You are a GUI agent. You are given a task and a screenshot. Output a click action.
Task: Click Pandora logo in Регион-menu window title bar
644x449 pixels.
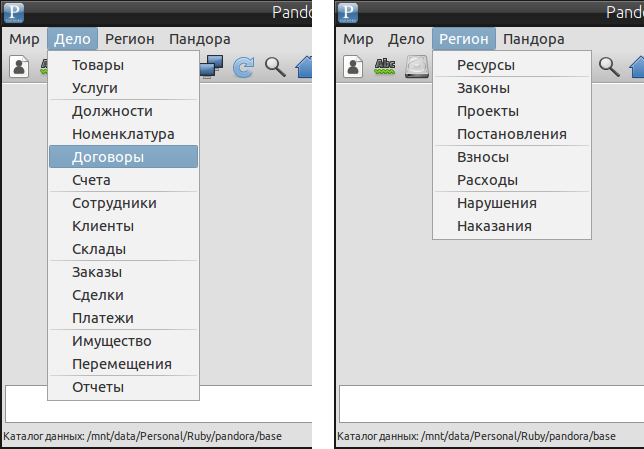click(348, 13)
